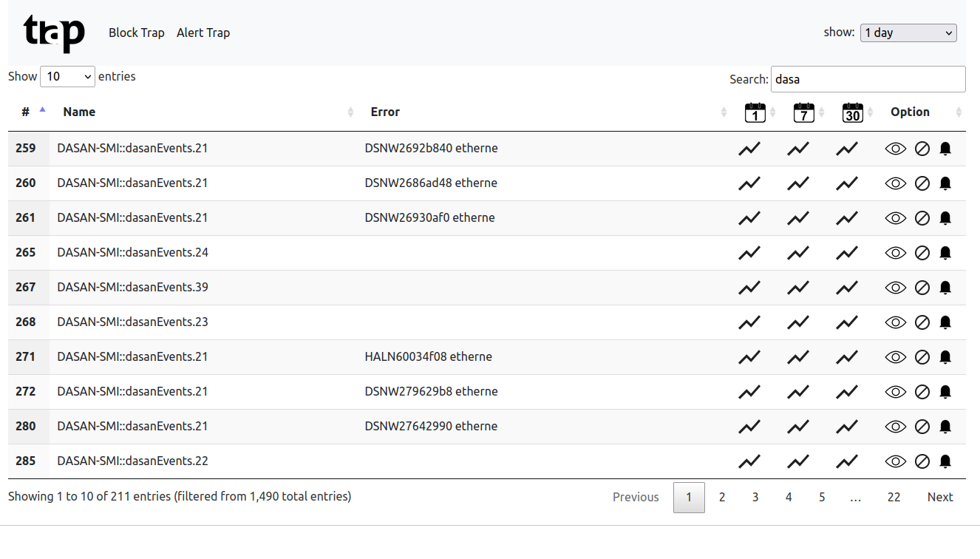Image resolution: width=980 pixels, height=559 pixels.
Task: Click the Next page button
Action: click(940, 497)
